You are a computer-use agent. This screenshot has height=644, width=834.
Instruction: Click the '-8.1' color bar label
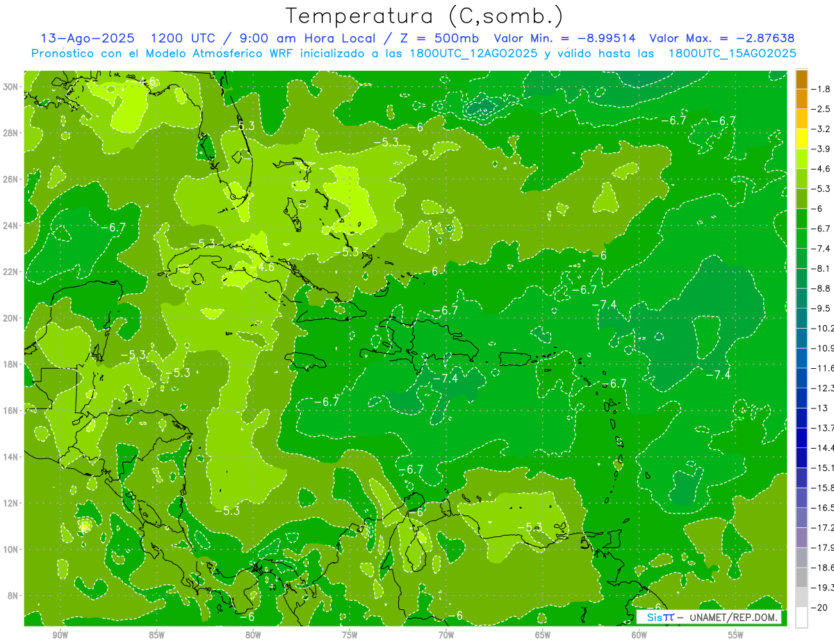pyautogui.click(x=821, y=268)
